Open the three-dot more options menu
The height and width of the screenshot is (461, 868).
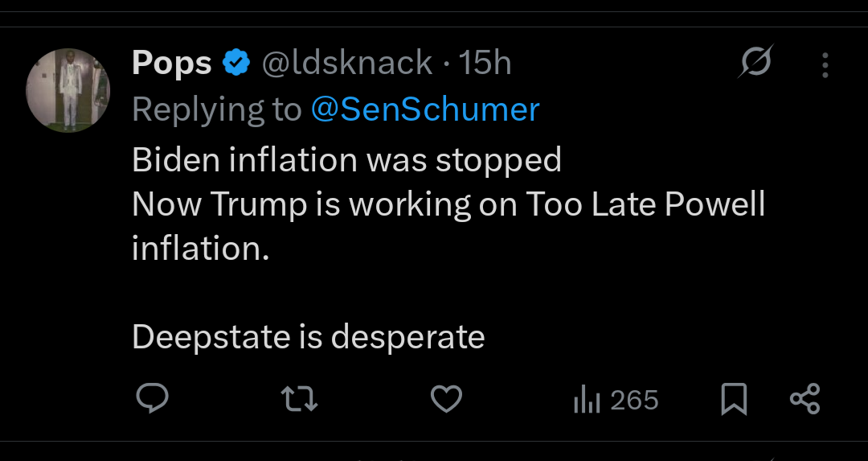[x=825, y=64]
